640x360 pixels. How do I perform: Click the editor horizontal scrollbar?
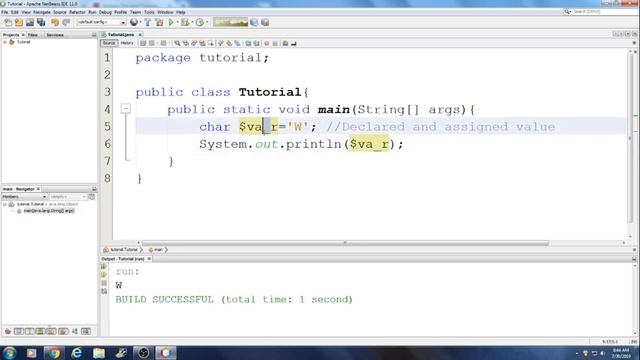(x=345, y=243)
